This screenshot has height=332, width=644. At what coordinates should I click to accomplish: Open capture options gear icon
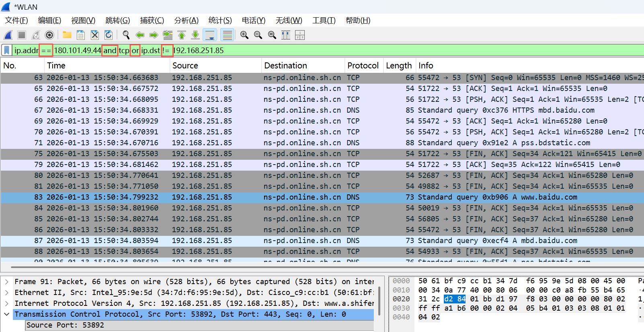(49, 35)
